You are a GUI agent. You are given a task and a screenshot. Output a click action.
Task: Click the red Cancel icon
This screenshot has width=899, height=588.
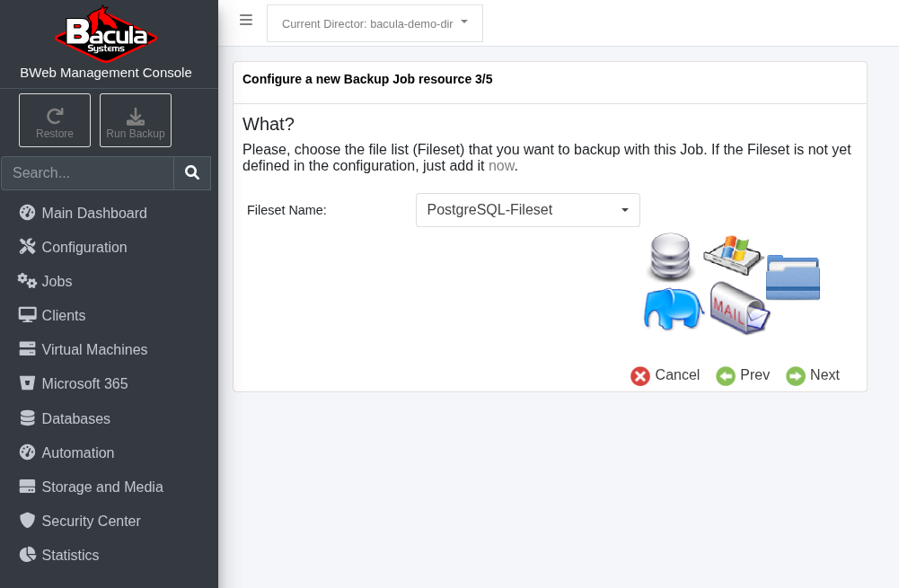click(x=640, y=376)
